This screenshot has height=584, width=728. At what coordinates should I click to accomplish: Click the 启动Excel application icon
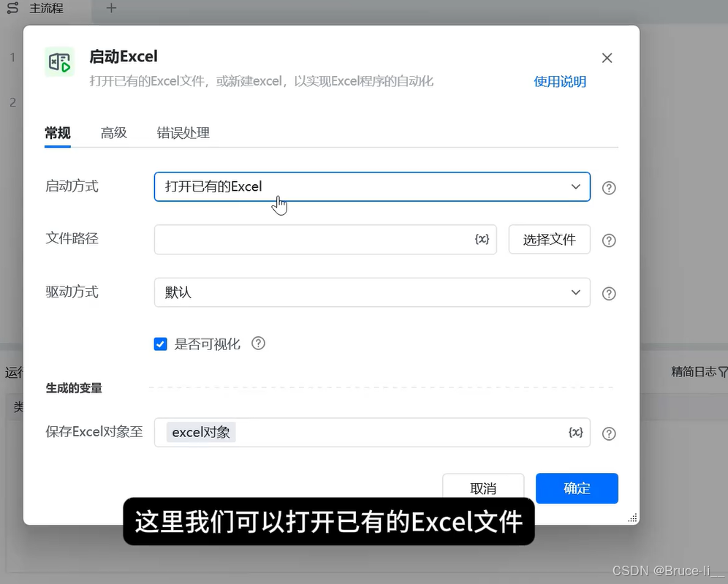click(x=59, y=61)
